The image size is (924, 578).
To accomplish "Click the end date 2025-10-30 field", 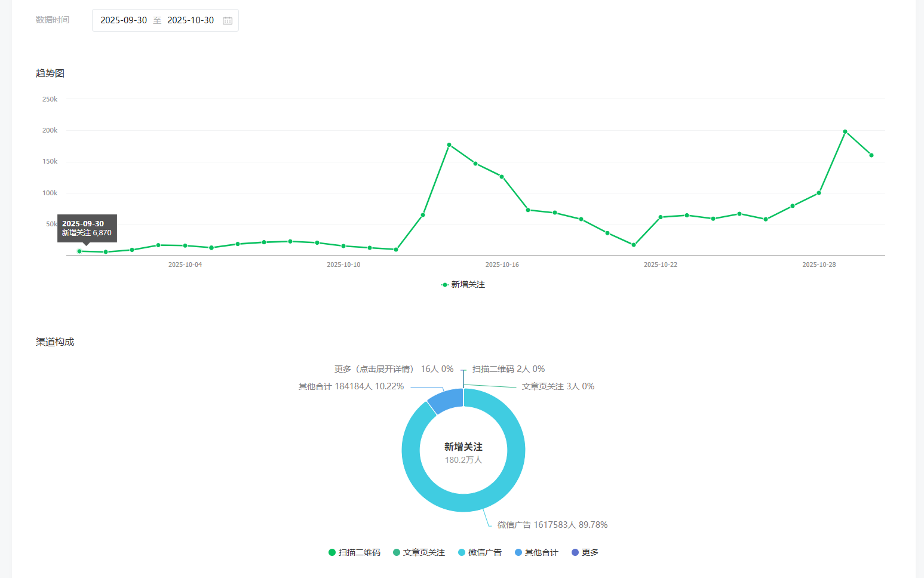I will 191,20.
